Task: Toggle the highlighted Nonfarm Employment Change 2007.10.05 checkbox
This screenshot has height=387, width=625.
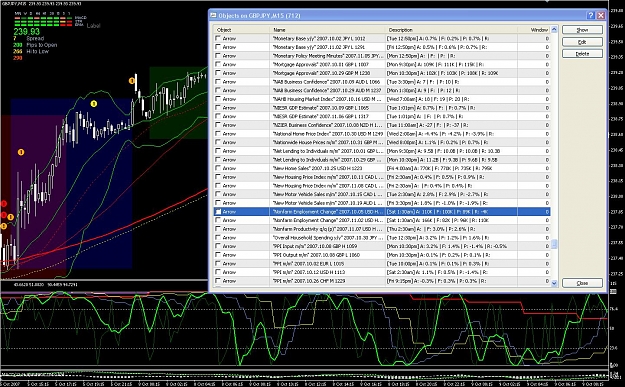Action: point(218,212)
